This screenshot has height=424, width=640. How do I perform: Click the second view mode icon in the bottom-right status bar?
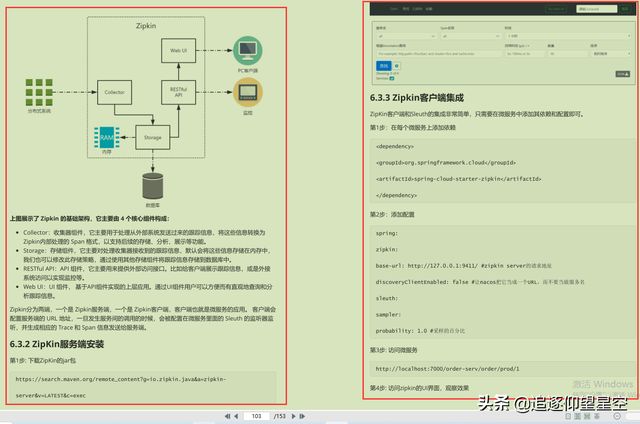tap(578, 416)
